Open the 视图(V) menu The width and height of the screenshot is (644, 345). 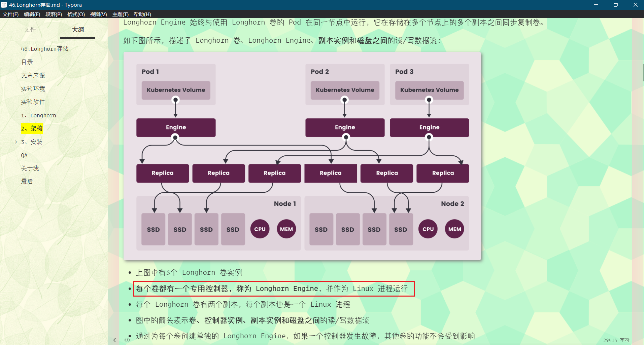(98, 14)
